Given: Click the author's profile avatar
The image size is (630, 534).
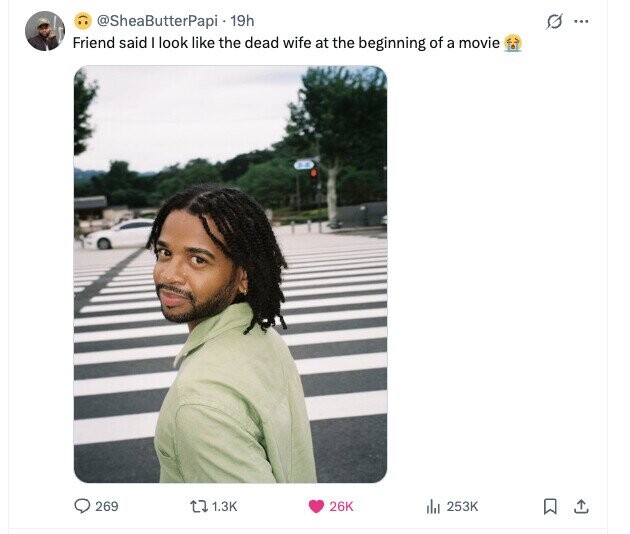Looking at the screenshot, I should 44,31.
